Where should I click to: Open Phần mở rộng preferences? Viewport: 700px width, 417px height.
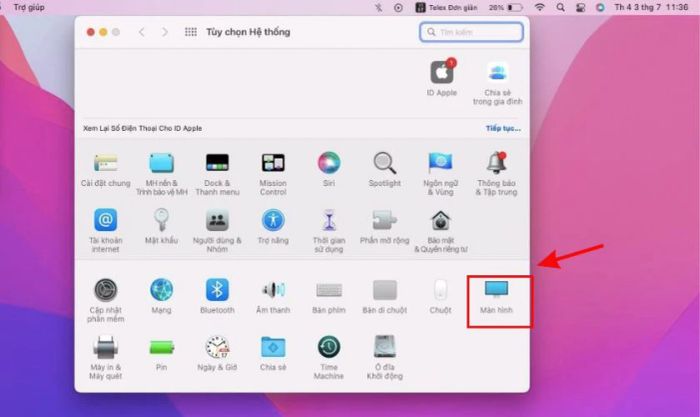(x=384, y=226)
